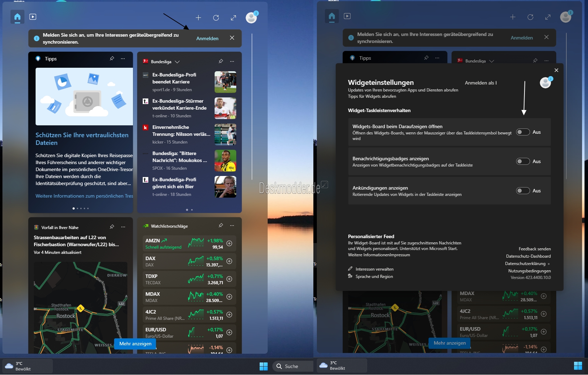Click the Mehr anzeigen button
The height and width of the screenshot is (375, 588).
(x=135, y=344)
